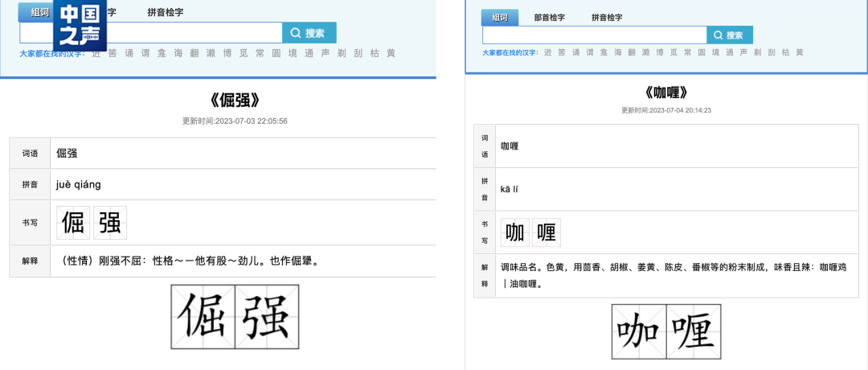Screen dimensions: 868x370
Task: Click popular character 进 on 咖喱 page
Action: (547, 52)
